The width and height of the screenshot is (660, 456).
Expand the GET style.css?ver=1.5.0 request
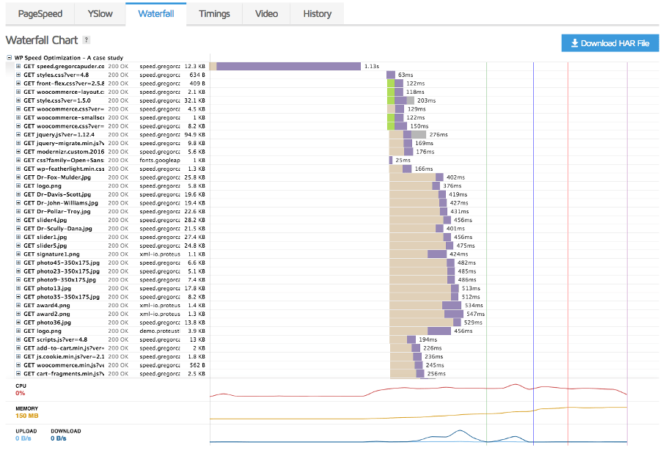coord(18,101)
